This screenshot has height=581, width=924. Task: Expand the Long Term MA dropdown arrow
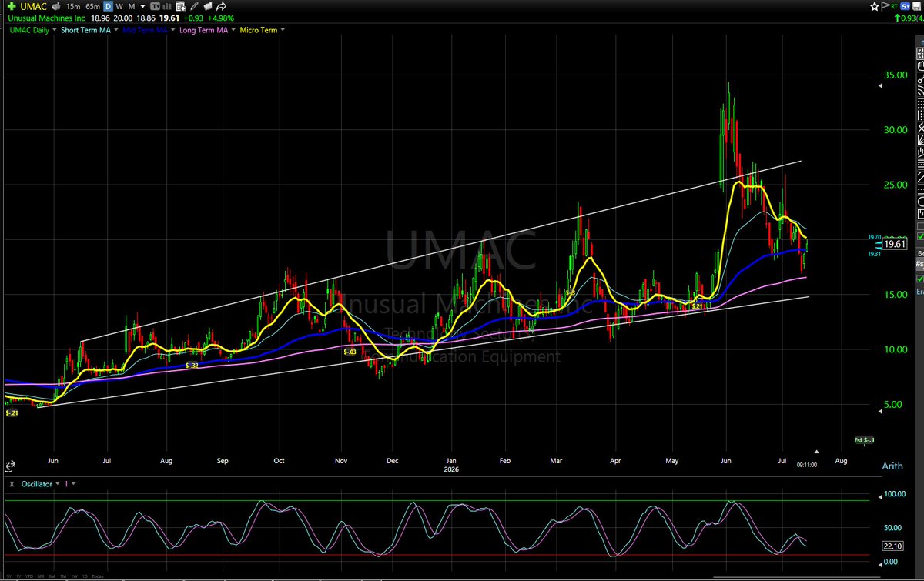pyautogui.click(x=233, y=30)
